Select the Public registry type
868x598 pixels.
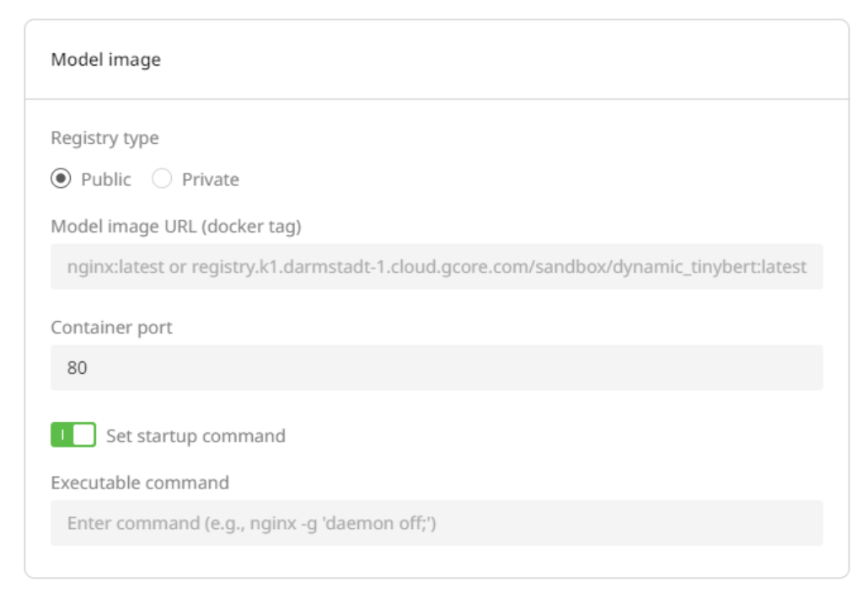(x=61, y=179)
